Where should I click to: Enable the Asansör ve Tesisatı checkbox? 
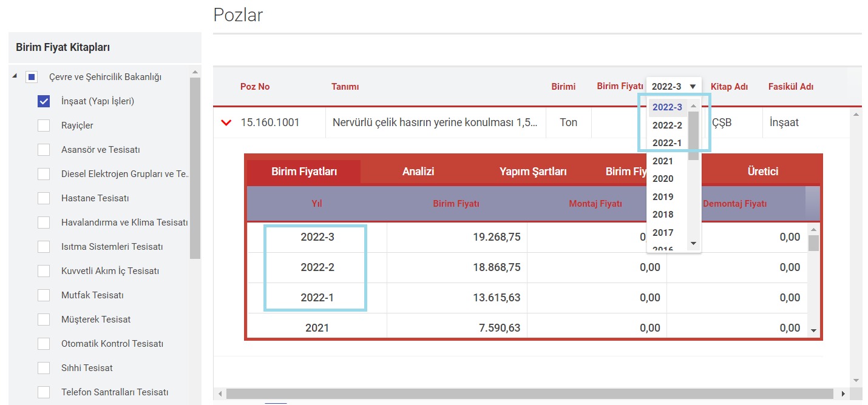point(44,150)
